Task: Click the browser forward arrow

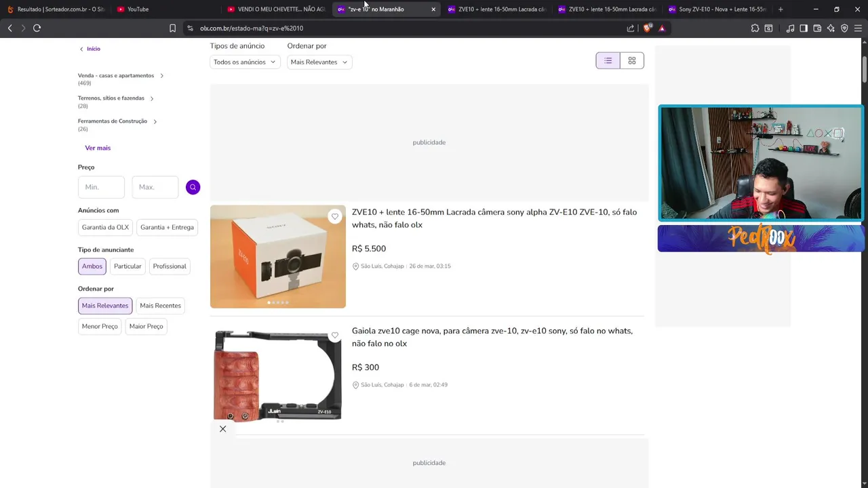Action: (23, 28)
